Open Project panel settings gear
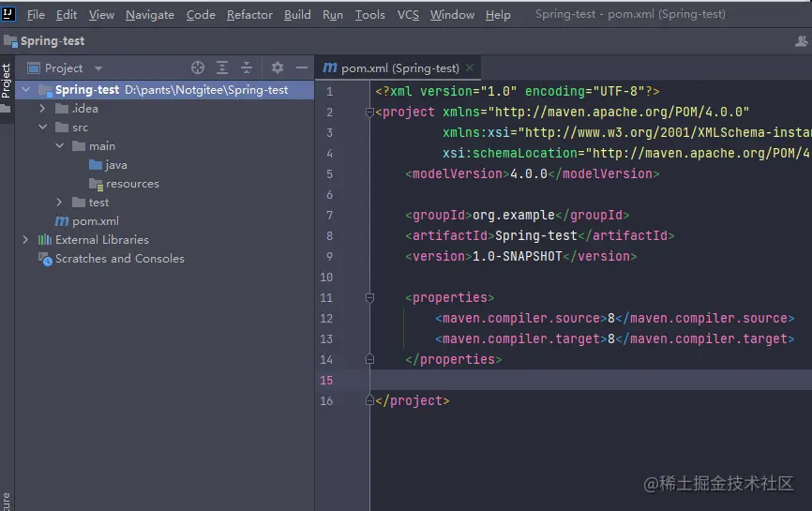812x511 pixels. (x=278, y=68)
